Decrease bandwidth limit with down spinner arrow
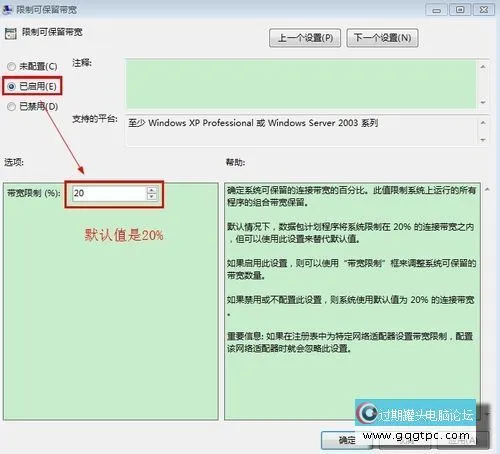 coord(152,197)
